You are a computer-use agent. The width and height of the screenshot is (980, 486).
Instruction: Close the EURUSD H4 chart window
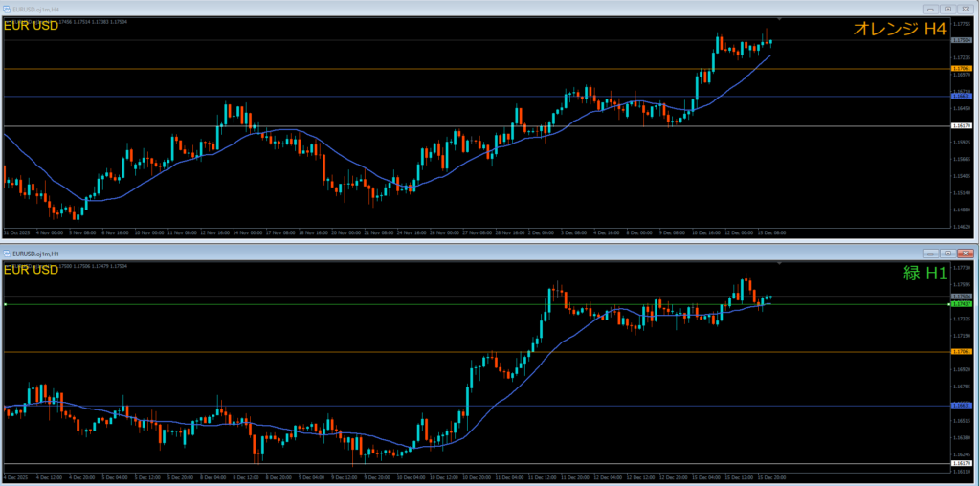tap(966, 9)
